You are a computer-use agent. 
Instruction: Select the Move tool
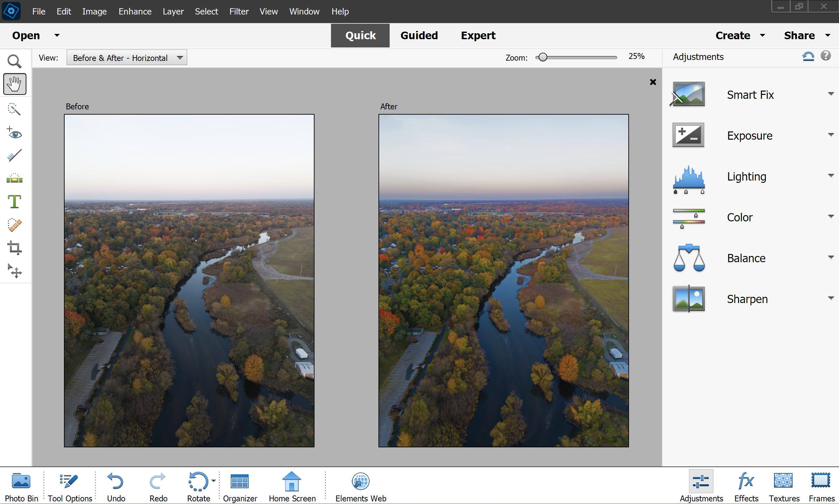pos(14,271)
